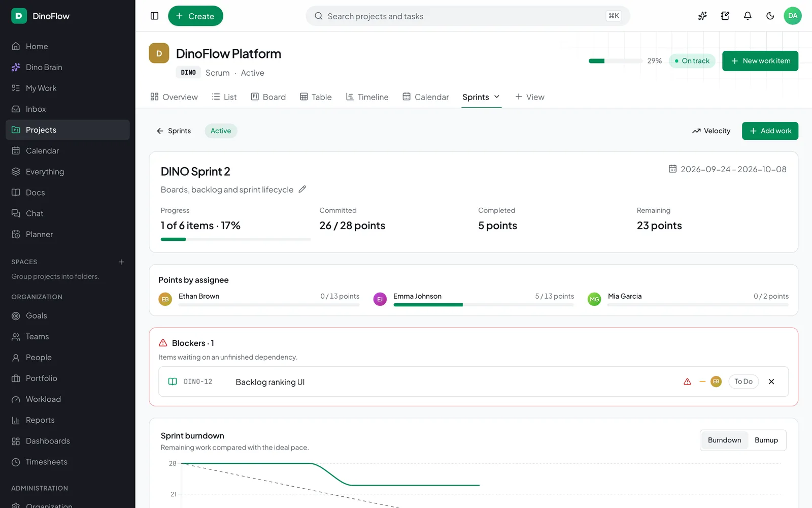The image size is (812, 508).
Task: Open the Backlog ranking UI item
Action: (x=270, y=382)
